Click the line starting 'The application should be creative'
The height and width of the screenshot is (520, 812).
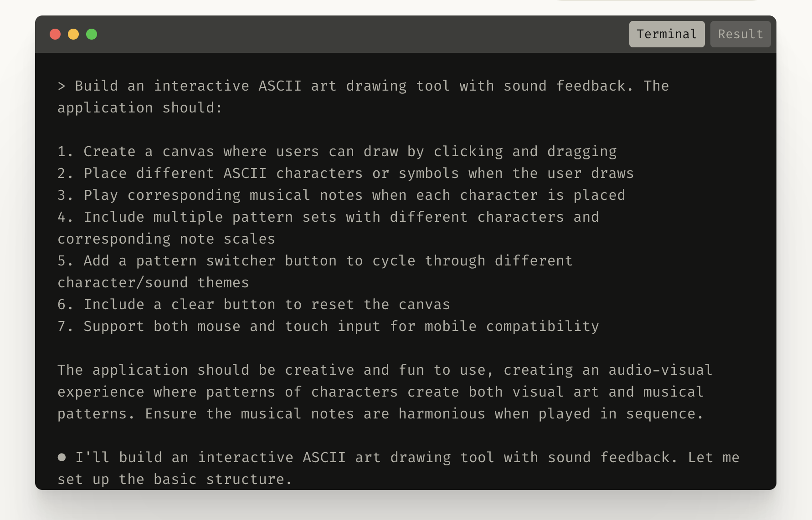(385, 370)
